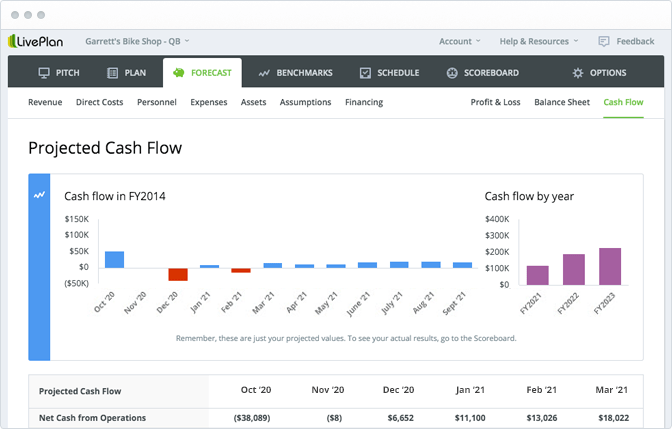Go to the Balance Sheet tab
This screenshot has width=672, height=429.
click(562, 102)
